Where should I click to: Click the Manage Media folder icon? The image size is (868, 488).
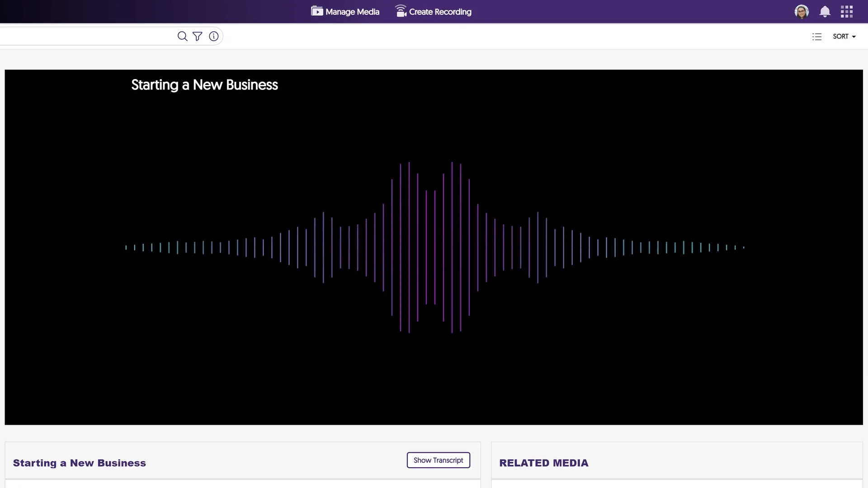317,11
